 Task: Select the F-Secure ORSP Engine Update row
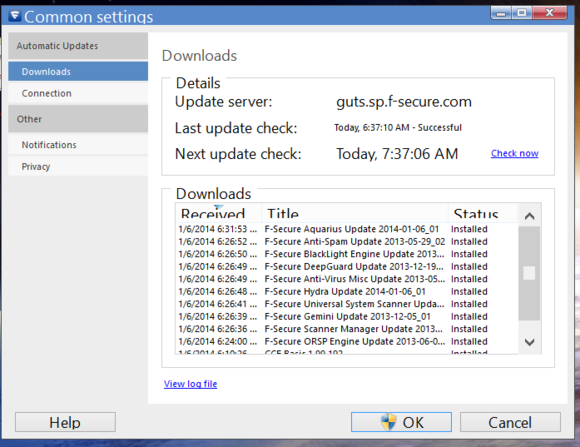click(x=347, y=341)
